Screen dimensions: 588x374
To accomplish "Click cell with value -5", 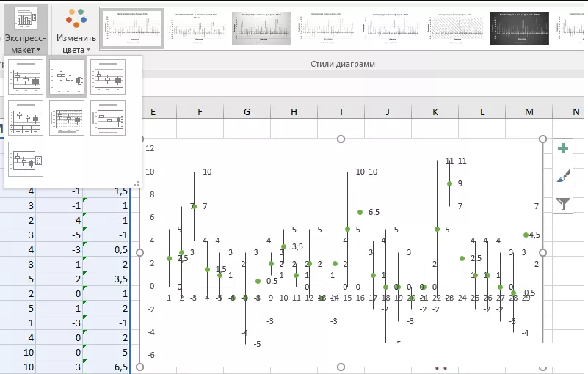I will coord(59,235).
